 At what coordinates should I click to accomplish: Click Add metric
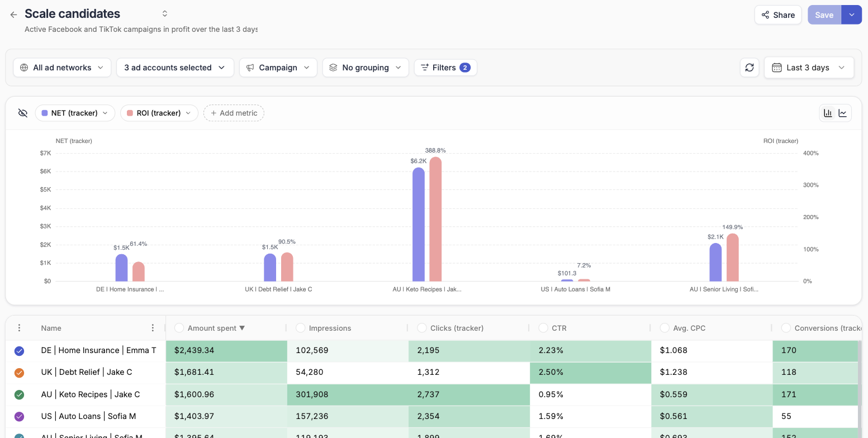(x=234, y=113)
